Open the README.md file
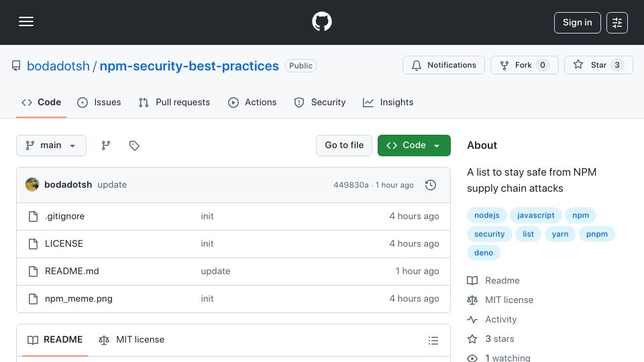Viewport: 644px width, 362px height. (72, 271)
